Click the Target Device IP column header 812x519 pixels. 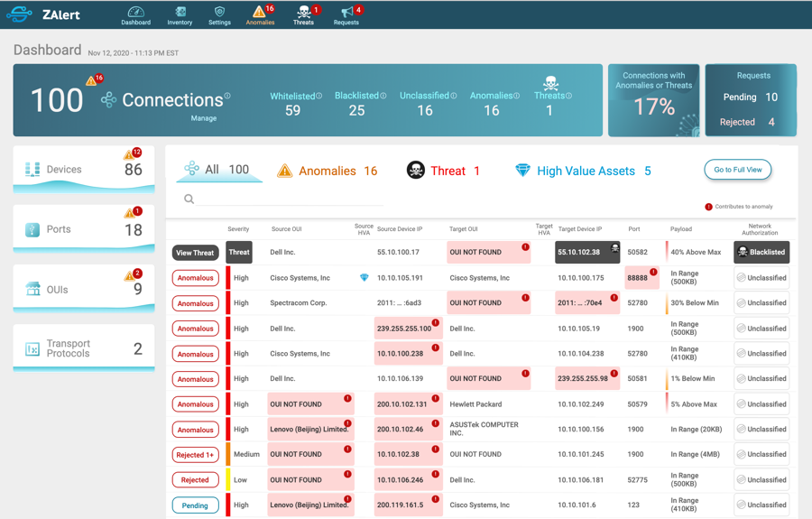[580, 229]
